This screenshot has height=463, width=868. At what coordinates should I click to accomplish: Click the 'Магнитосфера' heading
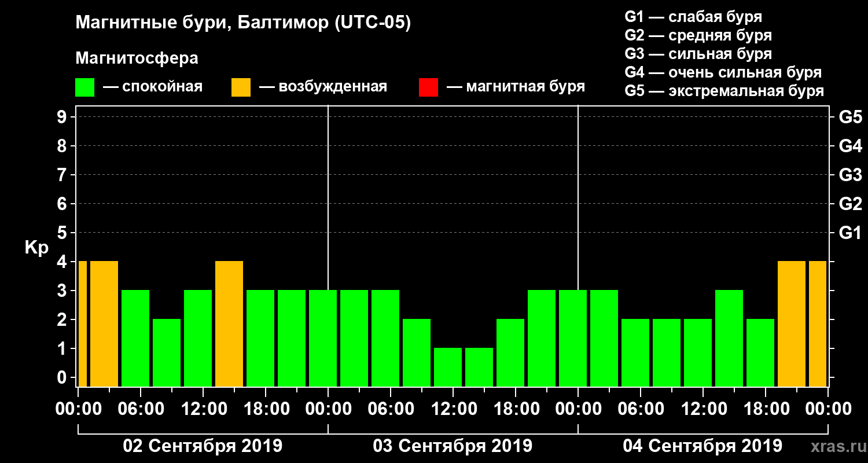click(137, 58)
